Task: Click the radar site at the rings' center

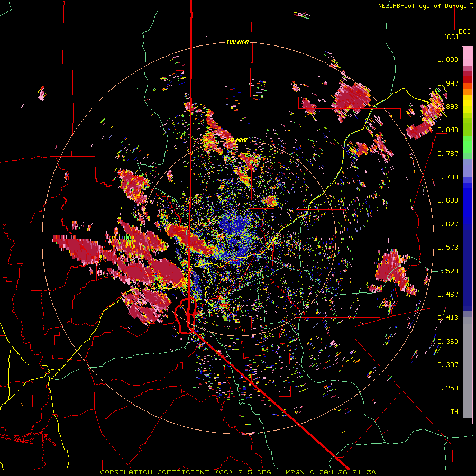Action: pyautogui.click(x=237, y=238)
